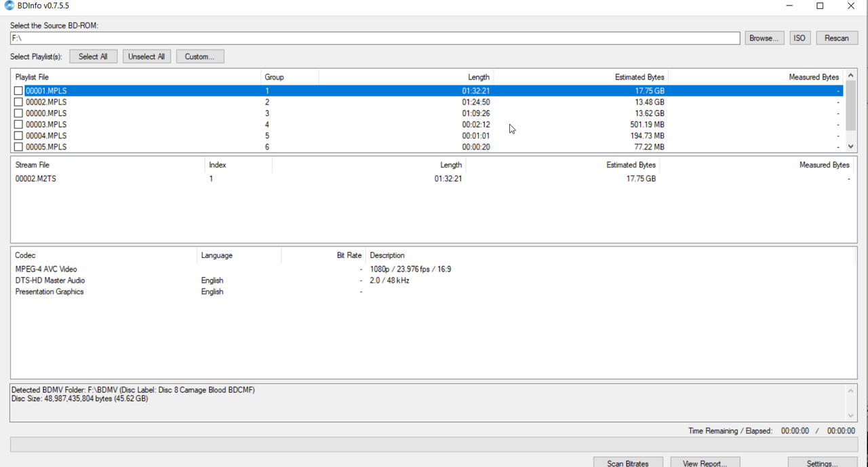Select the 00003.MPLS playlist row
The image size is (868, 467).
427,125
